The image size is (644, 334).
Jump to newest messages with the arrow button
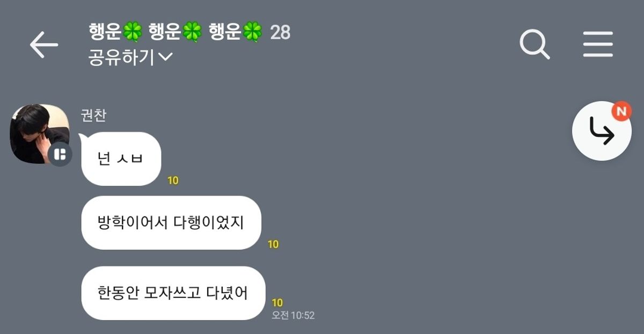(602, 131)
